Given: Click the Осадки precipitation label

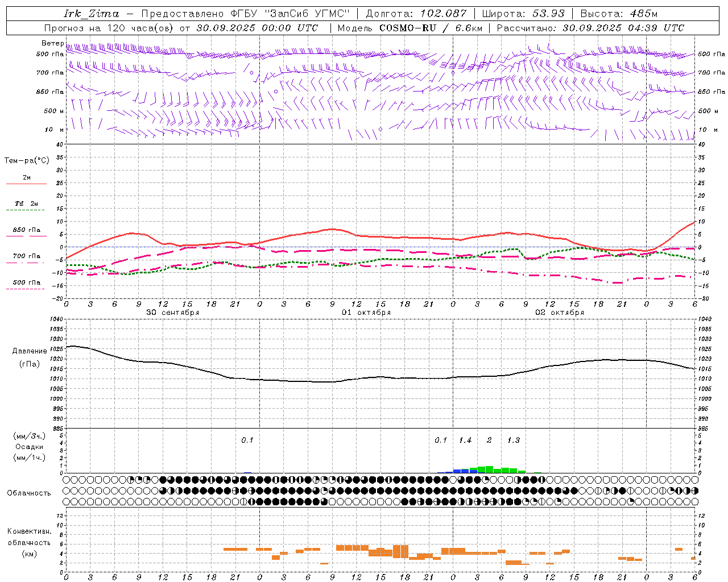Looking at the screenshot, I should (x=30, y=447).
